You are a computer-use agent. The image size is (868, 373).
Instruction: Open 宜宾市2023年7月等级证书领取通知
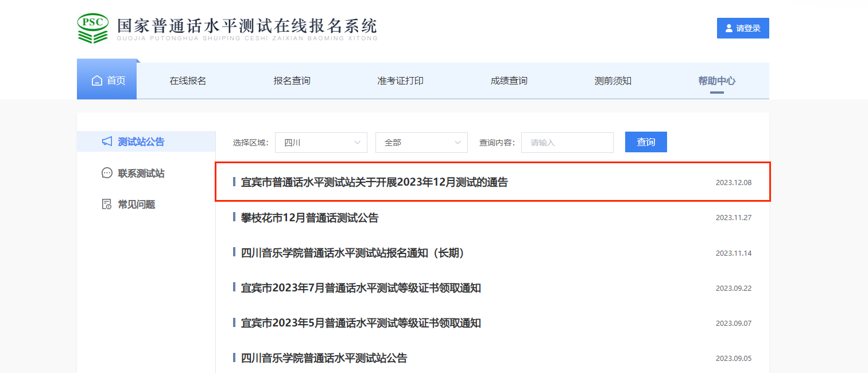(361, 288)
